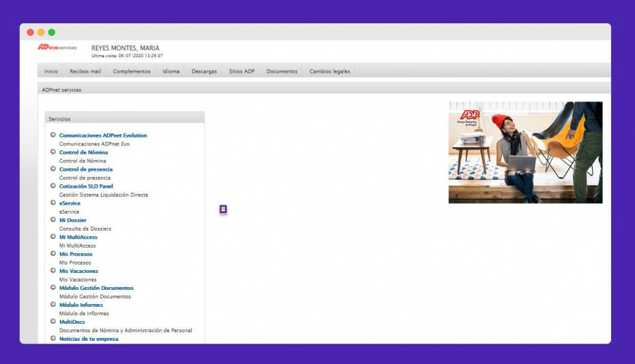Open Módulo Informes link

tap(81, 305)
